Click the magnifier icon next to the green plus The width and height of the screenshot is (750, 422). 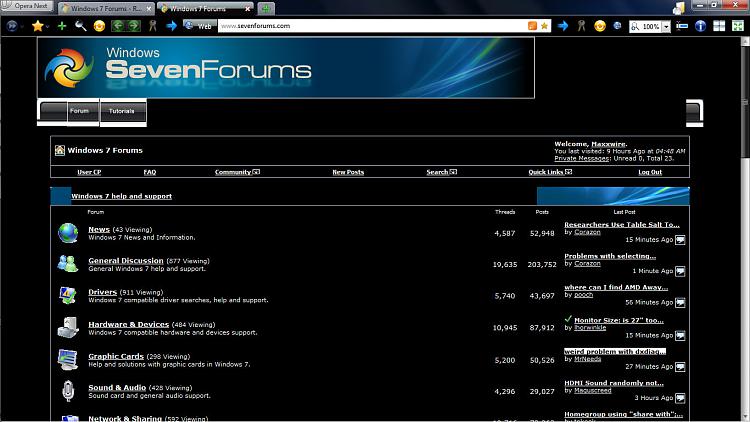click(x=80, y=26)
